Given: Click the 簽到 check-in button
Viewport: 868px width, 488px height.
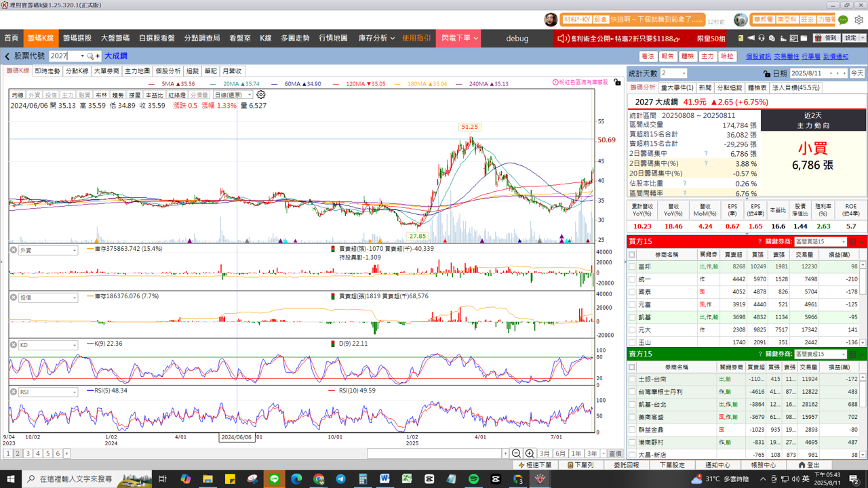Looking at the screenshot, I should click(x=827, y=38).
